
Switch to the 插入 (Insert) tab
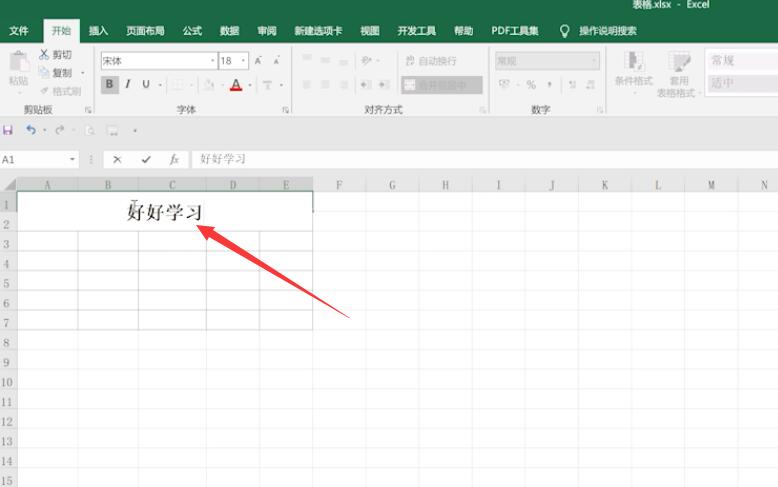click(x=98, y=31)
